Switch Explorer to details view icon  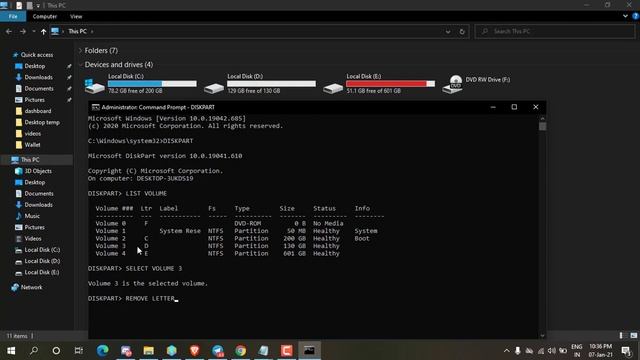point(621,336)
